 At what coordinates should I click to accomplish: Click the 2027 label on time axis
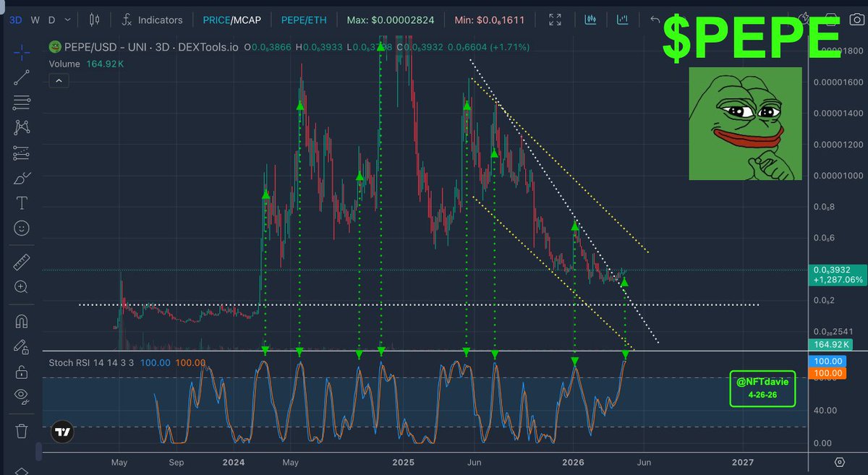point(743,461)
